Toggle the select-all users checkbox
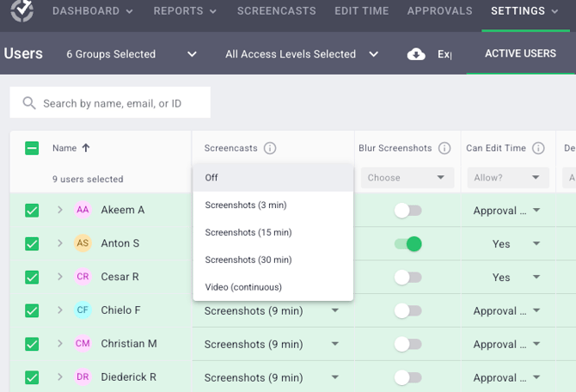The height and width of the screenshot is (392, 576). coord(32,148)
